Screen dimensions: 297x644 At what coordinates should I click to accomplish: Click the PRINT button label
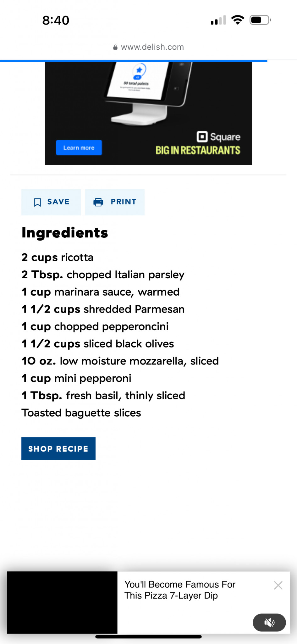(124, 202)
